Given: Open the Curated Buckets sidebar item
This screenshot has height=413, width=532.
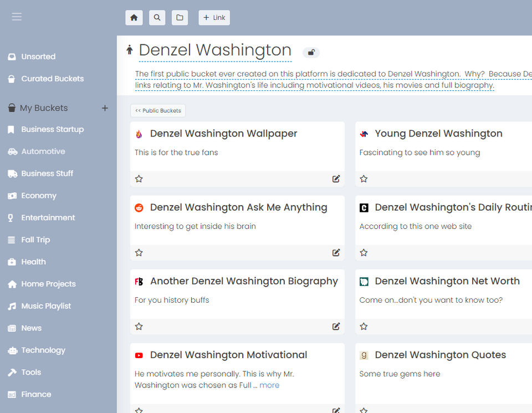Looking at the screenshot, I should tap(52, 79).
